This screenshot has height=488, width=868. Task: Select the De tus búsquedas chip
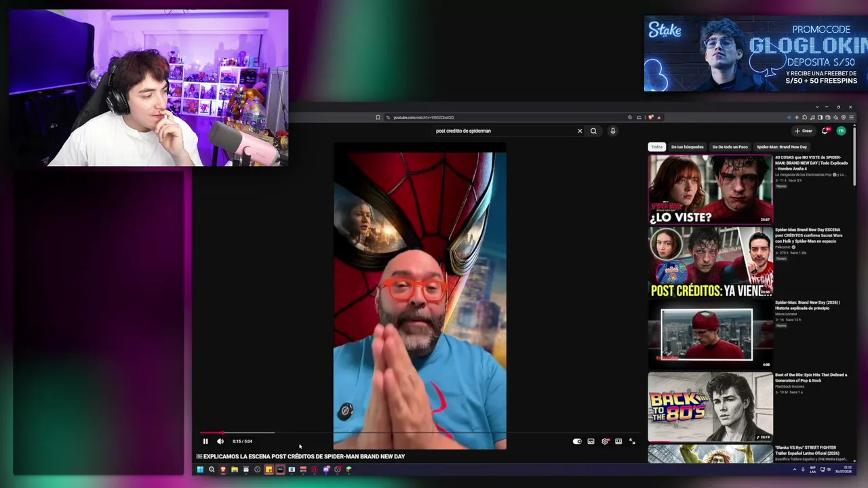pyautogui.click(x=687, y=147)
